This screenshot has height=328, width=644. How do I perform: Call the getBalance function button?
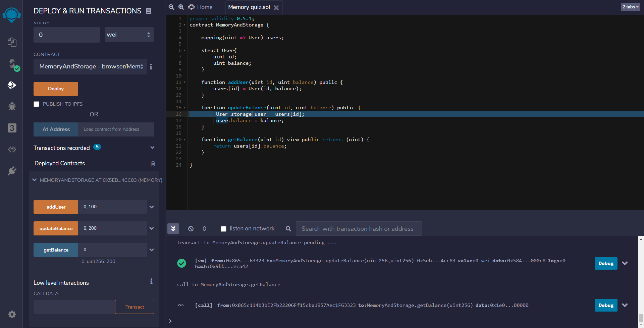pyautogui.click(x=56, y=250)
